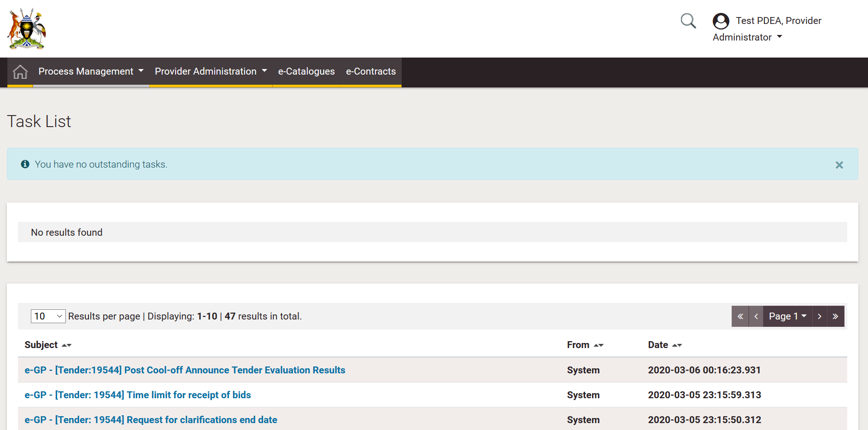Click the home icon in navigation bar
868x430 pixels.
pyautogui.click(x=20, y=72)
